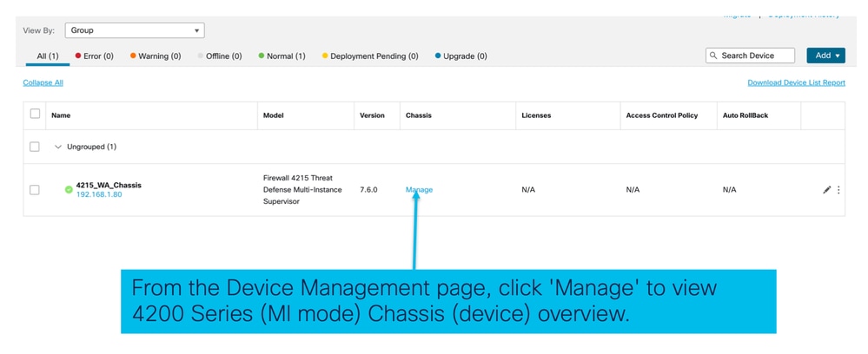The image size is (868, 354).
Task: Click the Access Control Policy column header
Action: pos(662,115)
